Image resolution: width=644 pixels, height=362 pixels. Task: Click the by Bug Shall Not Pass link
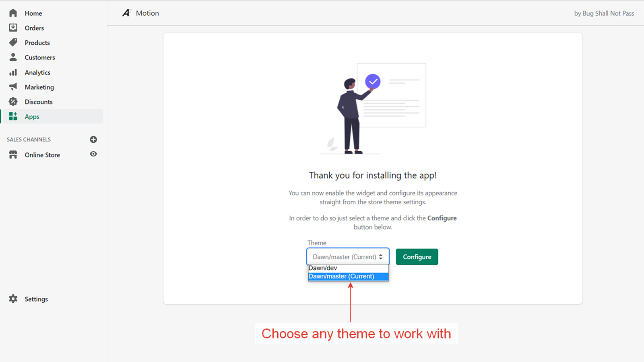604,13
